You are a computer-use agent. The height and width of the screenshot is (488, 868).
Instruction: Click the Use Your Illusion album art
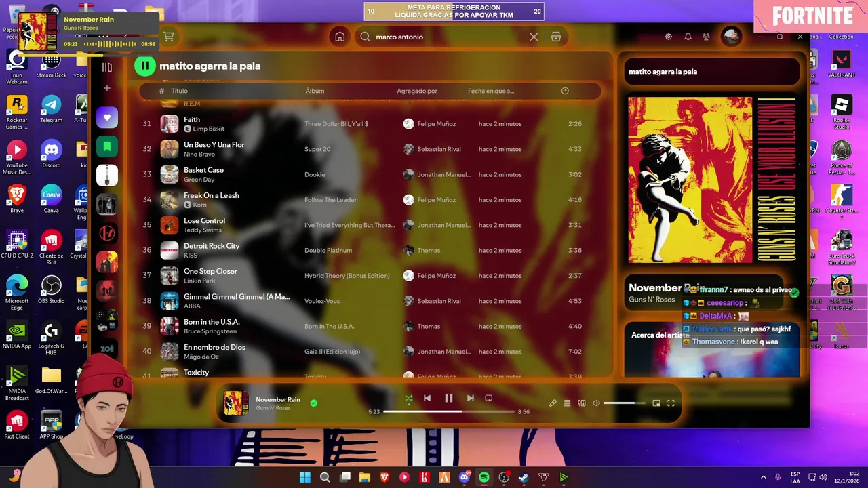(711, 180)
